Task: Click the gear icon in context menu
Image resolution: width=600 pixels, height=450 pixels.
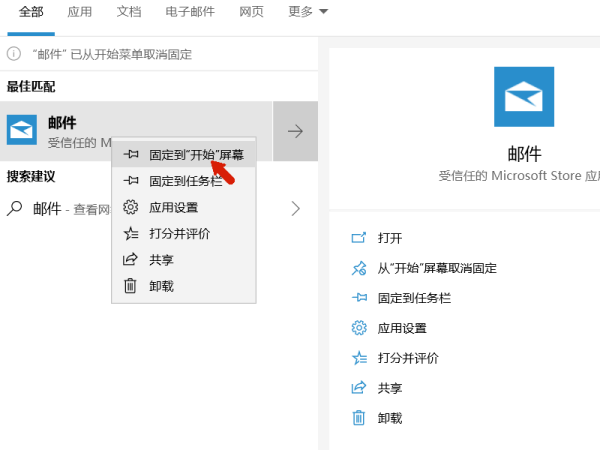Action: [x=130, y=207]
